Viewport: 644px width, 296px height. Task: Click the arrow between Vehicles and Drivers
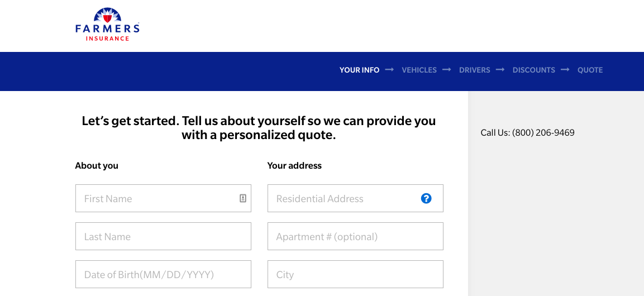point(447,70)
